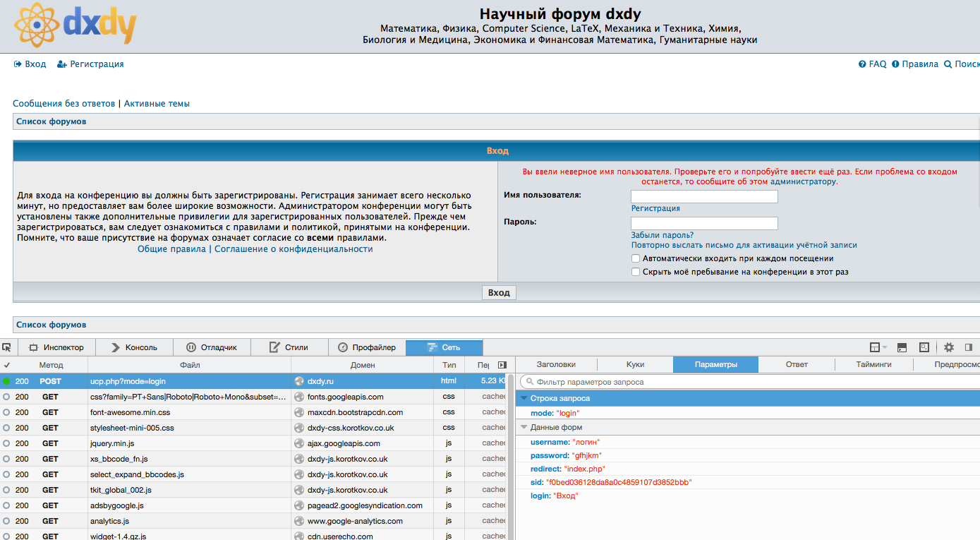This screenshot has width=980, height=540.
Task: Open the Заголовки details tab
Action: click(x=556, y=365)
